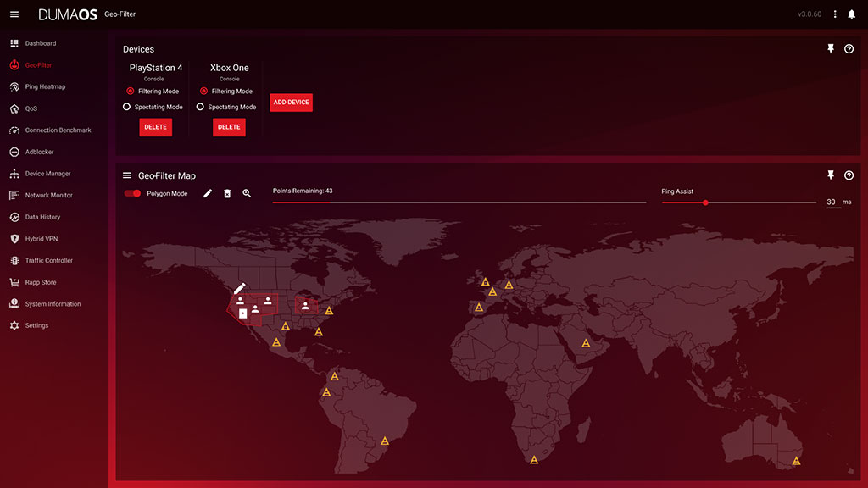Open the notifications bell
868x488 pixels.
pos(851,14)
